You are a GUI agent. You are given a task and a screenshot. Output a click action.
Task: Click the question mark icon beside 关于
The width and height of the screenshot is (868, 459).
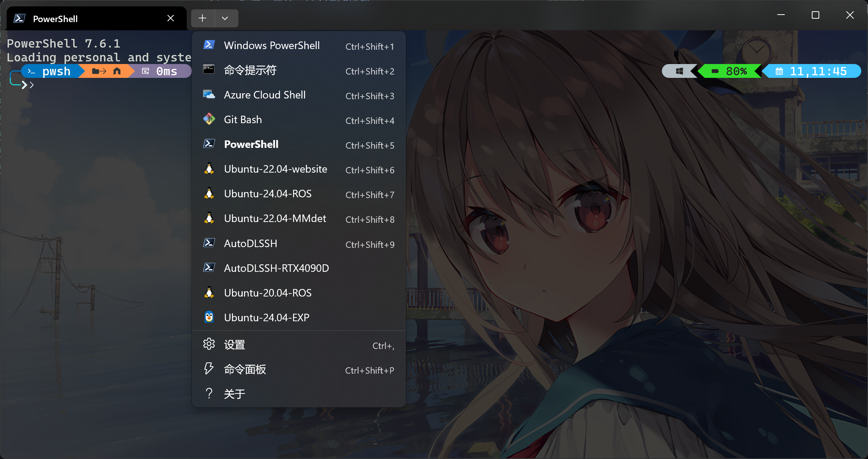pos(209,393)
